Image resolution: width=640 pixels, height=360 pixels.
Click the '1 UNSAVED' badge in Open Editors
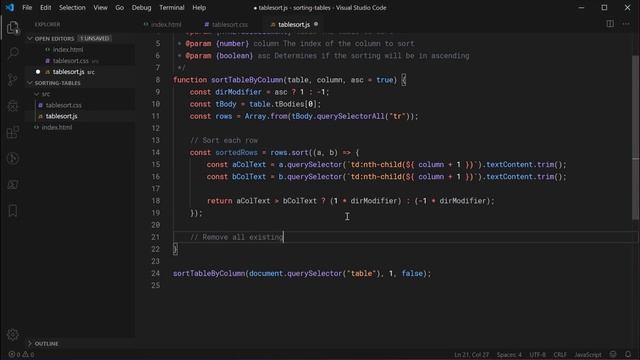[95, 38]
